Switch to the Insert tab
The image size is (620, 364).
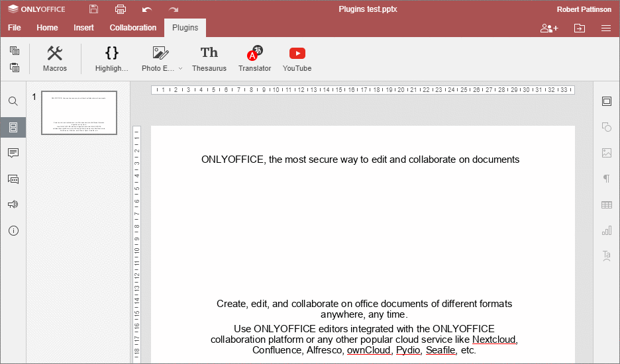(x=83, y=28)
